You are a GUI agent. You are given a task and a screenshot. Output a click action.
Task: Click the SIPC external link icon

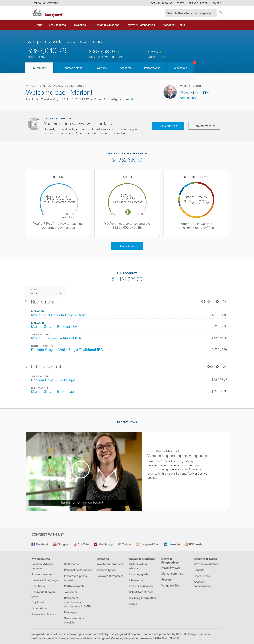click(178, 638)
